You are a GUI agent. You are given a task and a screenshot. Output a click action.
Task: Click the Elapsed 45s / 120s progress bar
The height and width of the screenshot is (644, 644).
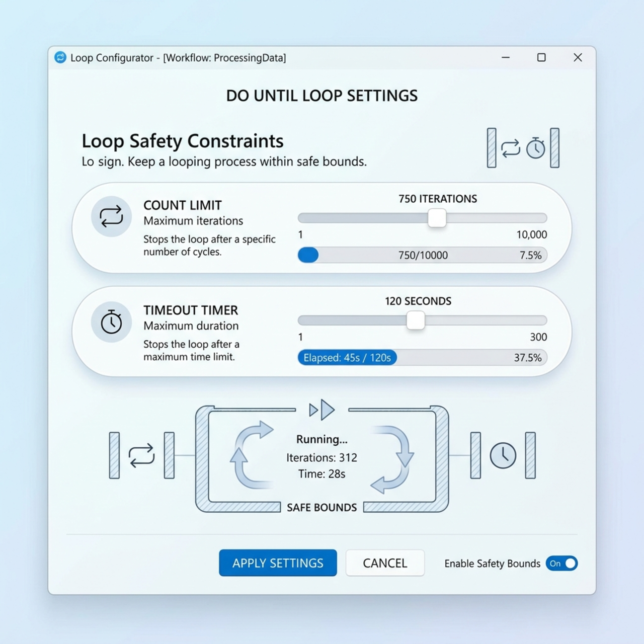(x=423, y=358)
